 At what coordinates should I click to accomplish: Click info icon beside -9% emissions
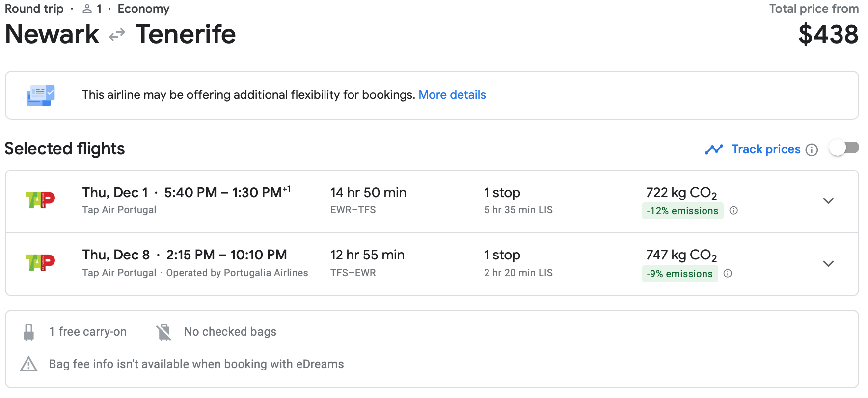[x=728, y=274]
